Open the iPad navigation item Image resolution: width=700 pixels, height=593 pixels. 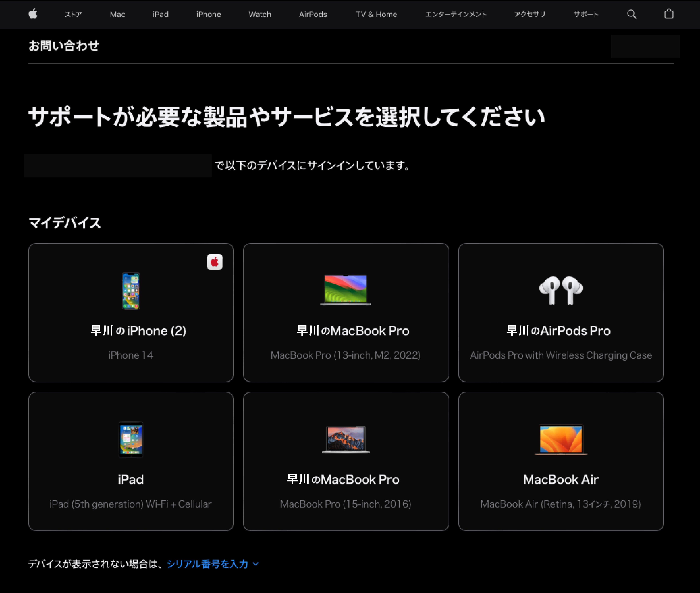click(160, 15)
